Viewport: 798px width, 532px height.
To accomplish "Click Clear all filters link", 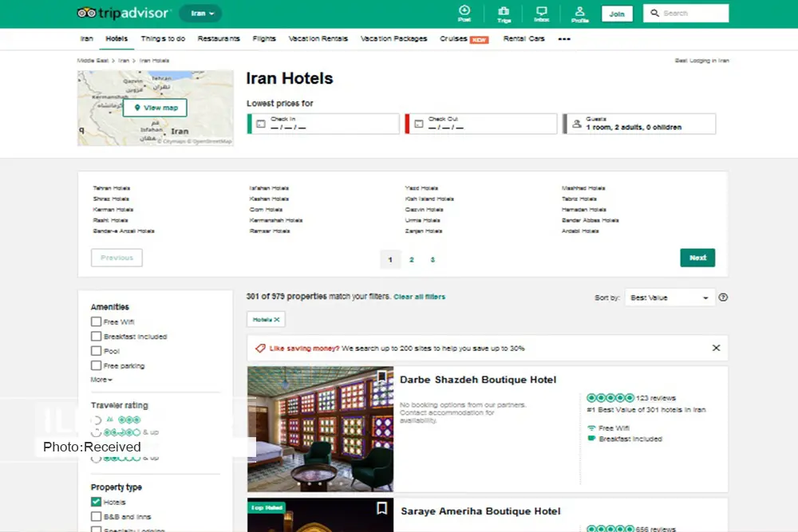I will 420,297.
